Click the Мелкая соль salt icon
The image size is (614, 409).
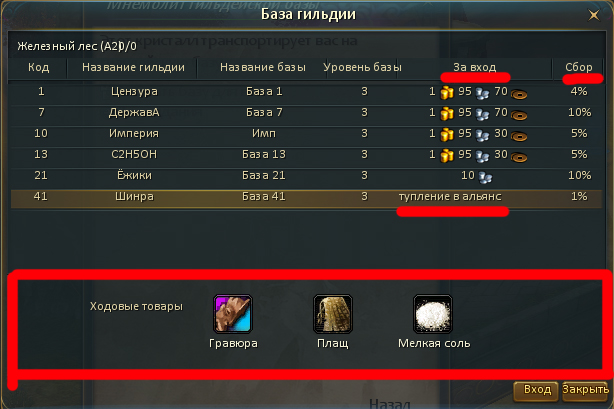pyautogui.click(x=433, y=314)
